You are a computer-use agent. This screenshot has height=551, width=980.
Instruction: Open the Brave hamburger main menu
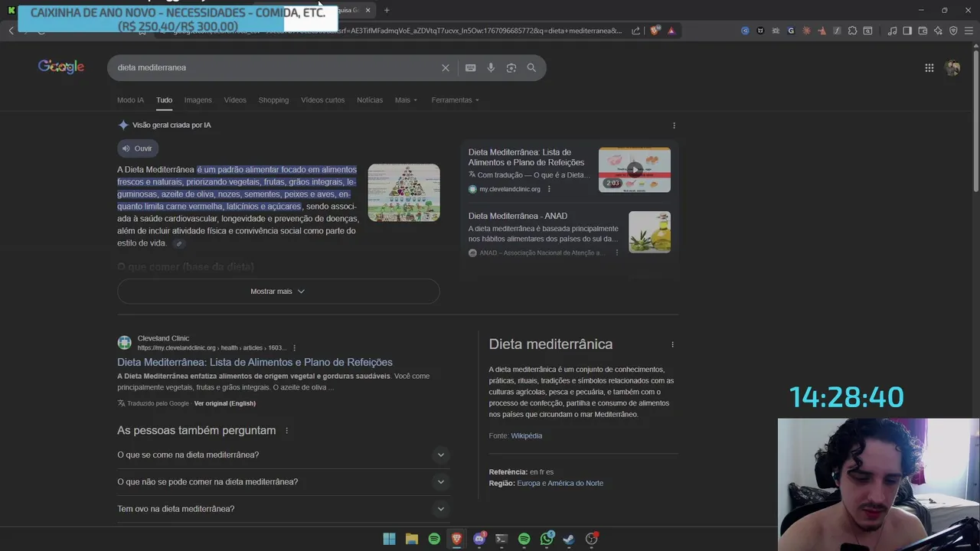[969, 31]
